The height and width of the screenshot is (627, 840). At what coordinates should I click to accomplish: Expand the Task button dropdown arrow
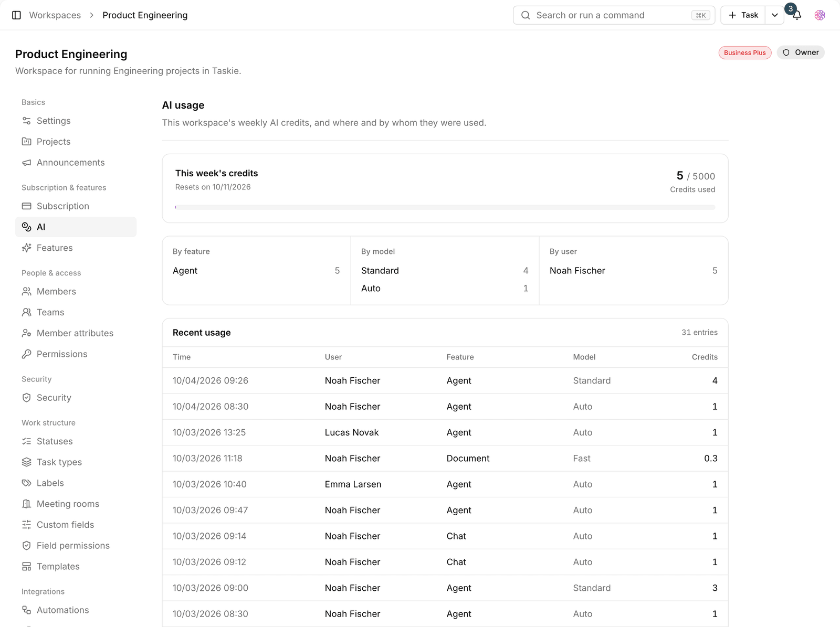coord(774,15)
